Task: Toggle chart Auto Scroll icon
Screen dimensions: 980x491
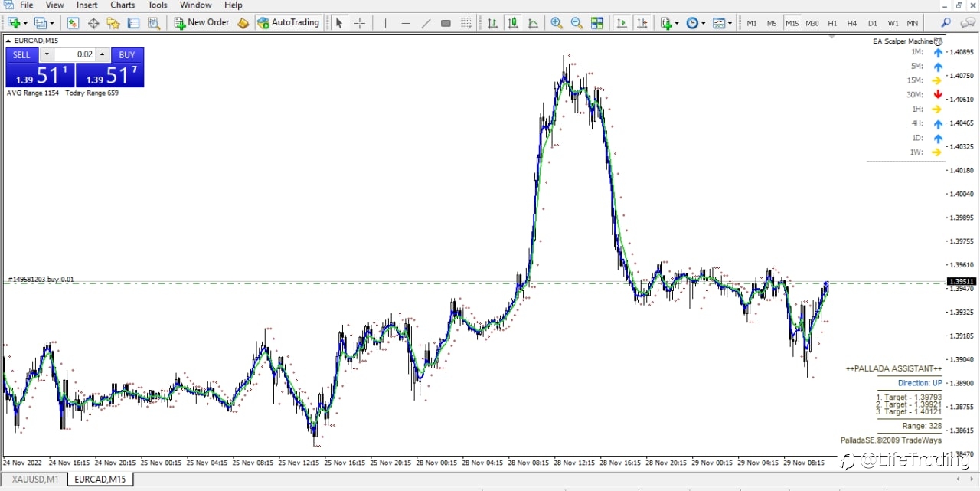Action: (622, 23)
